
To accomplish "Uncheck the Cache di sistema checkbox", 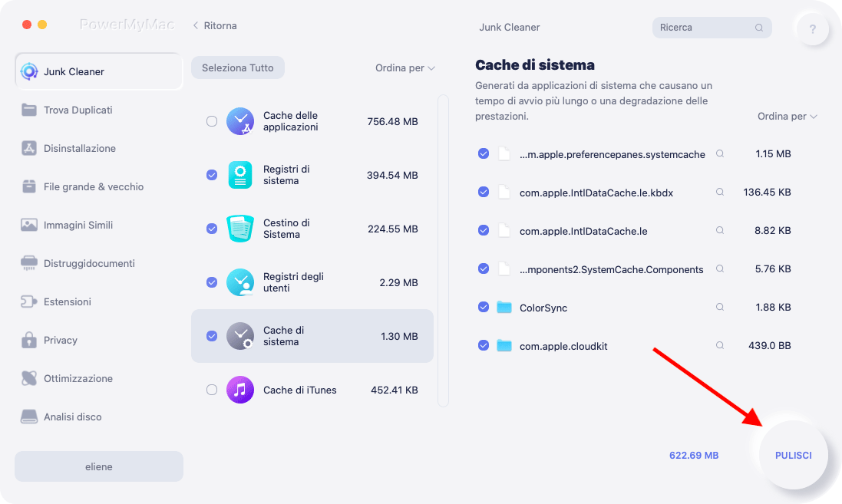I will (x=212, y=336).
